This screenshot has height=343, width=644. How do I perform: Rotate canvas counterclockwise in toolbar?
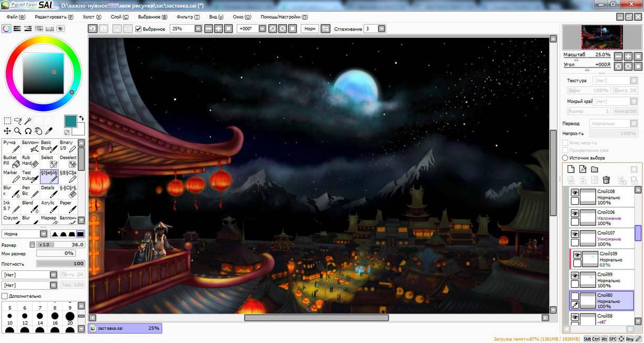click(x=272, y=28)
